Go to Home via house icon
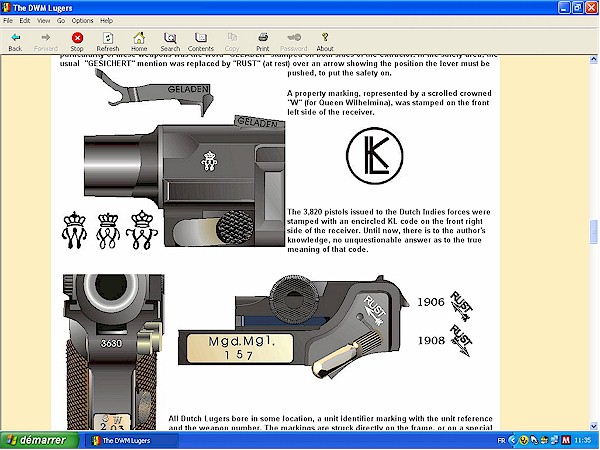Viewport: 600px width, 450px height. click(x=139, y=38)
